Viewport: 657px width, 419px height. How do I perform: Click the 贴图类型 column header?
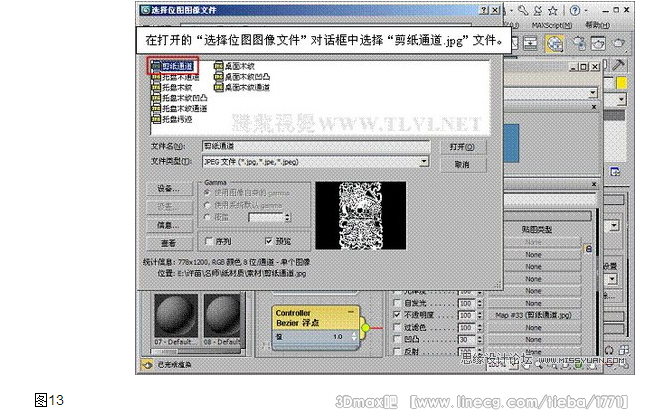pos(536,229)
